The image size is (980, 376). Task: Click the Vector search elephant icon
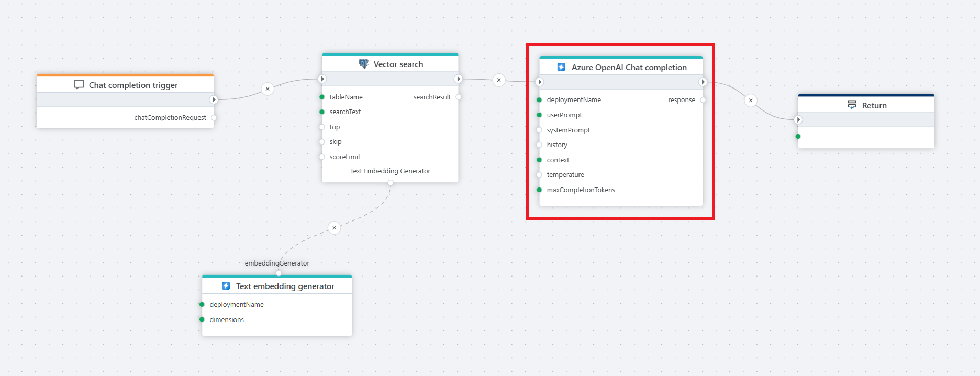tap(363, 63)
